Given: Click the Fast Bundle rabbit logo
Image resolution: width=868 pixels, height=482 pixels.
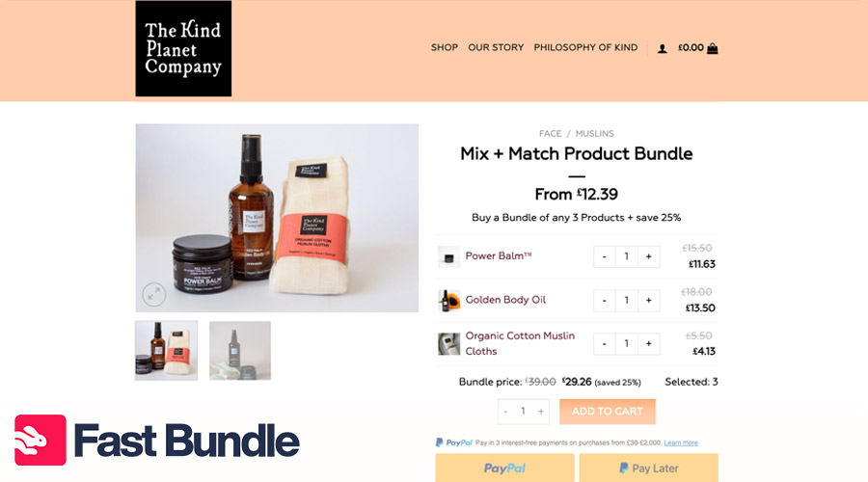Looking at the screenshot, I should [41, 440].
